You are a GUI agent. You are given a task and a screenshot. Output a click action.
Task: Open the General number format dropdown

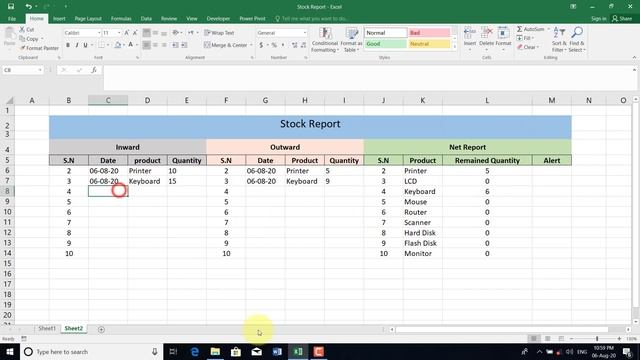tap(304, 33)
